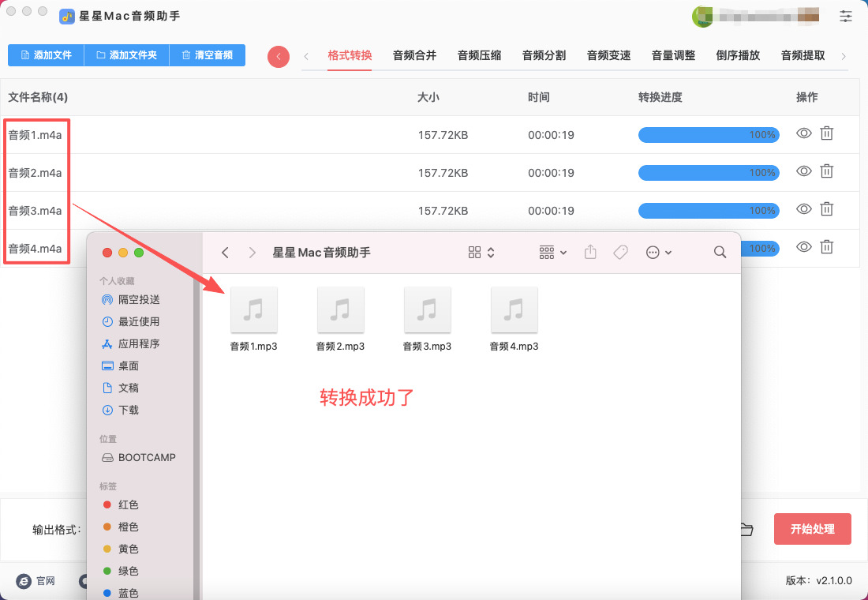Click the 文件名称(4) column header
Viewport: 868px width, 600px height.
coord(38,98)
